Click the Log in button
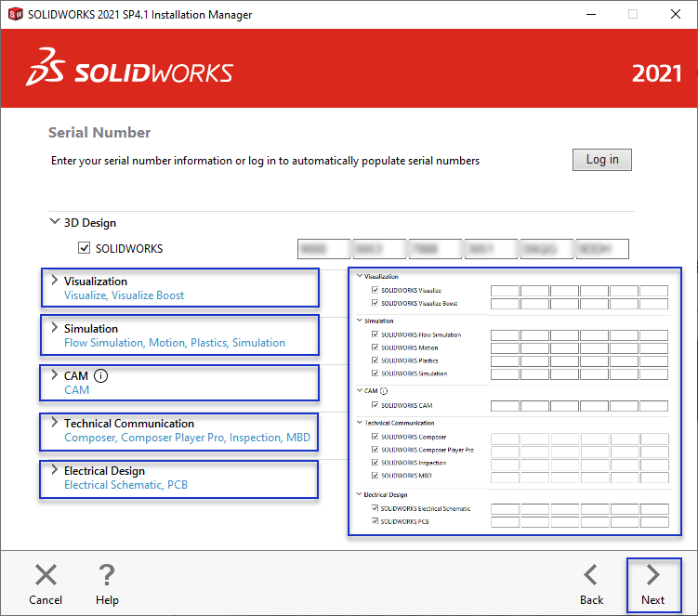Viewport: 698px width, 616px height. pyautogui.click(x=602, y=160)
